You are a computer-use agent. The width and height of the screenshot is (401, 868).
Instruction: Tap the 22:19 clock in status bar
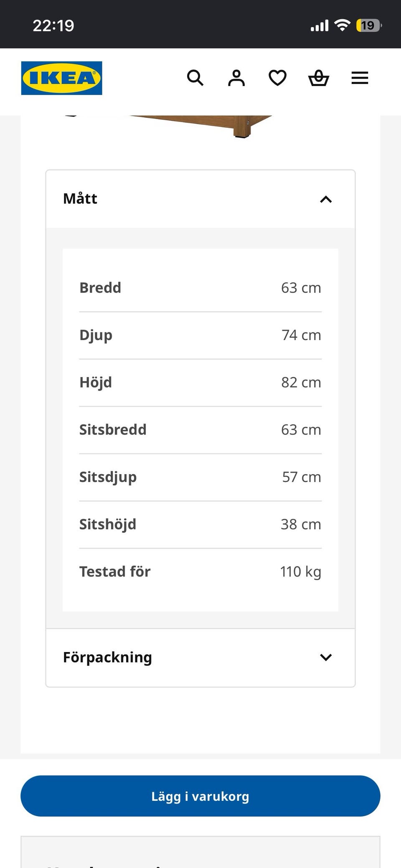(x=53, y=26)
